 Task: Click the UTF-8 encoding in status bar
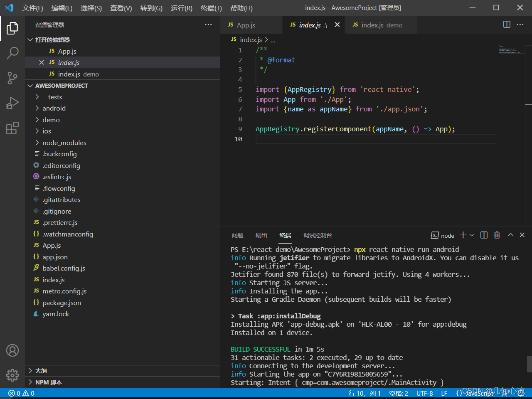[x=424, y=393]
